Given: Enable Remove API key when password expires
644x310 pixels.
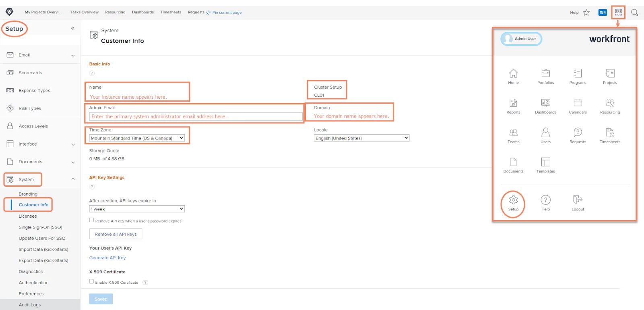Looking at the screenshot, I should click(91, 220).
